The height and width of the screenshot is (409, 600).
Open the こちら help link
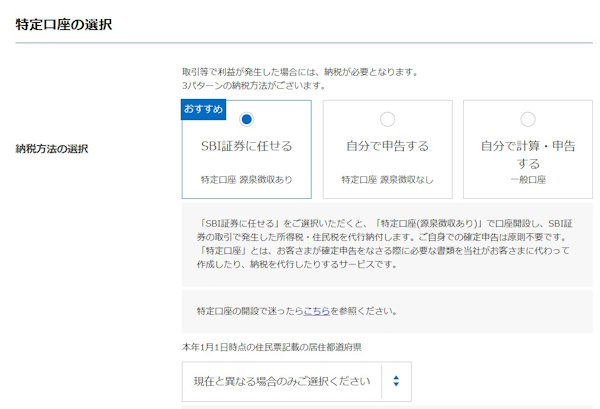[x=316, y=311]
